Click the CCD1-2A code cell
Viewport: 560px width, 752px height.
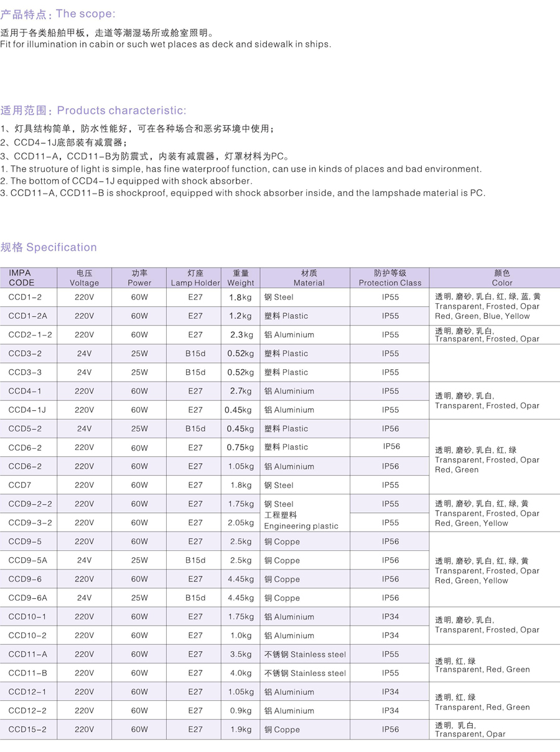pos(28,316)
